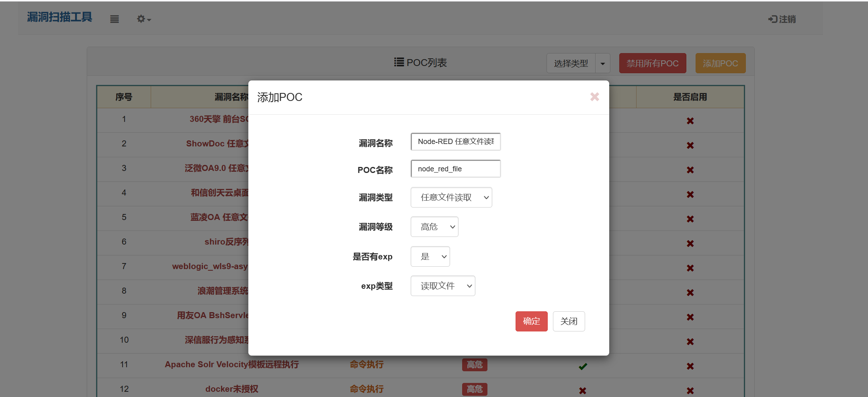Click the 高危 badge in docker未授权 row

pyautogui.click(x=475, y=389)
